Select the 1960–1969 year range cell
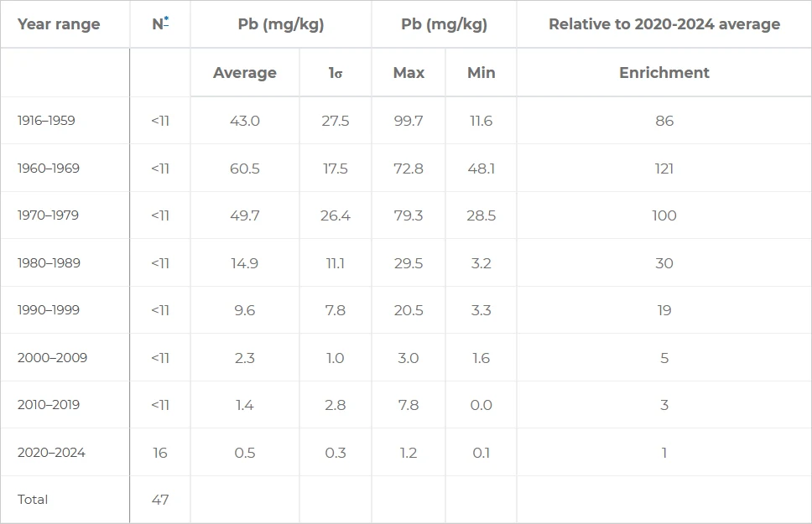Viewport: 812px width, 524px height. coord(48,169)
